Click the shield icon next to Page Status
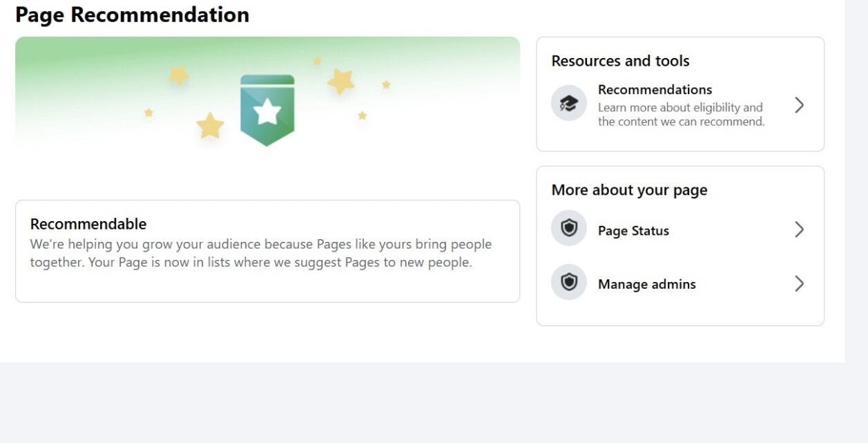Image resolution: width=868 pixels, height=443 pixels. 568,229
